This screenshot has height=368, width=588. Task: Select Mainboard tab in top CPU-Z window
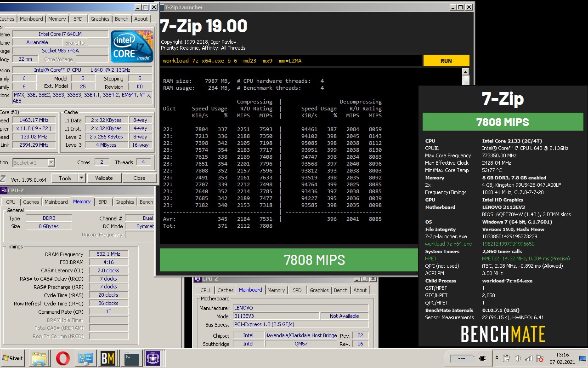click(x=32, y=19)
